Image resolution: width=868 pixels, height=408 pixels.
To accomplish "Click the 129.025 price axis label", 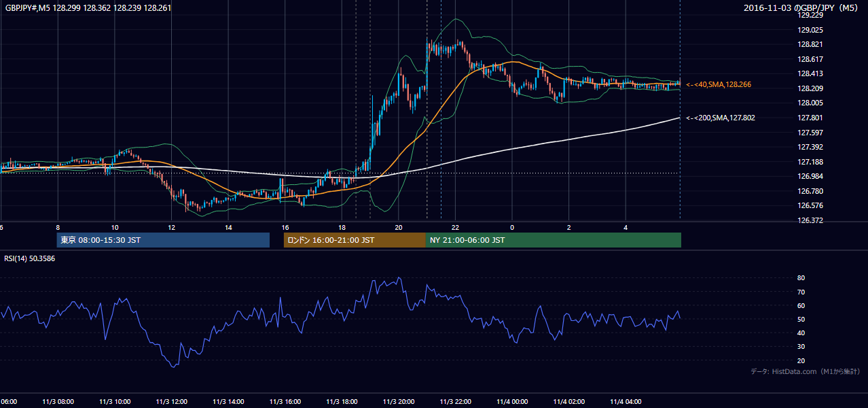I will click(810, 30).
